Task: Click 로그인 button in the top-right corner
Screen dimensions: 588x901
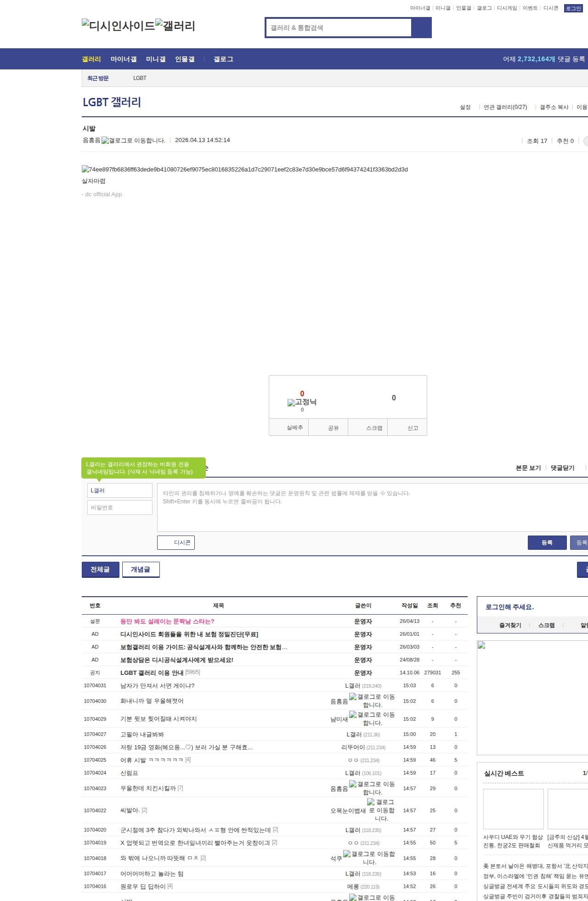Action: click(573, 8)
